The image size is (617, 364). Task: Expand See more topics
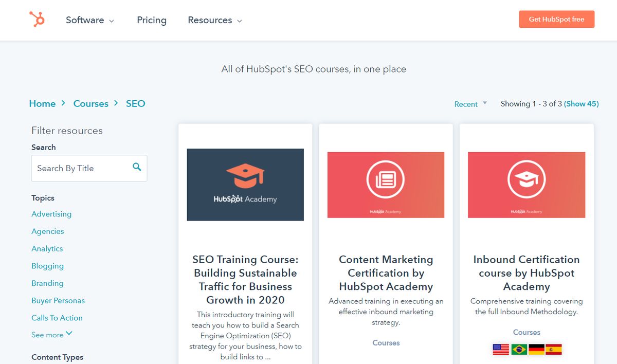(52, 335)
